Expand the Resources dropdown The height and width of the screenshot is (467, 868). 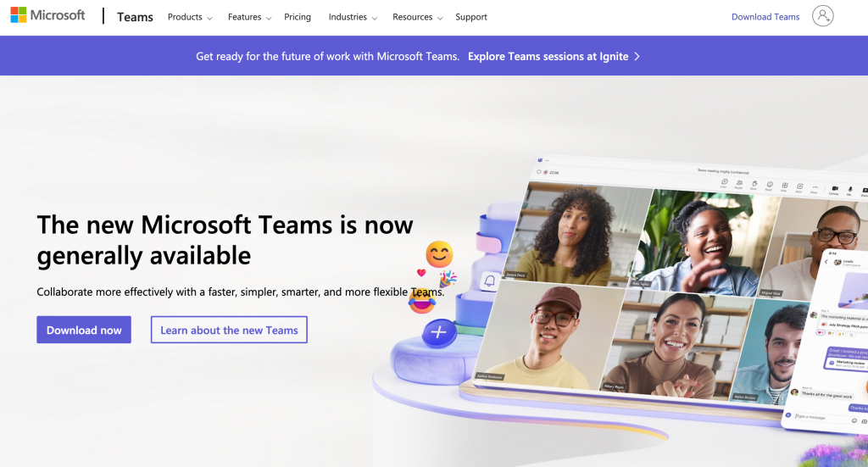point(417,17)
